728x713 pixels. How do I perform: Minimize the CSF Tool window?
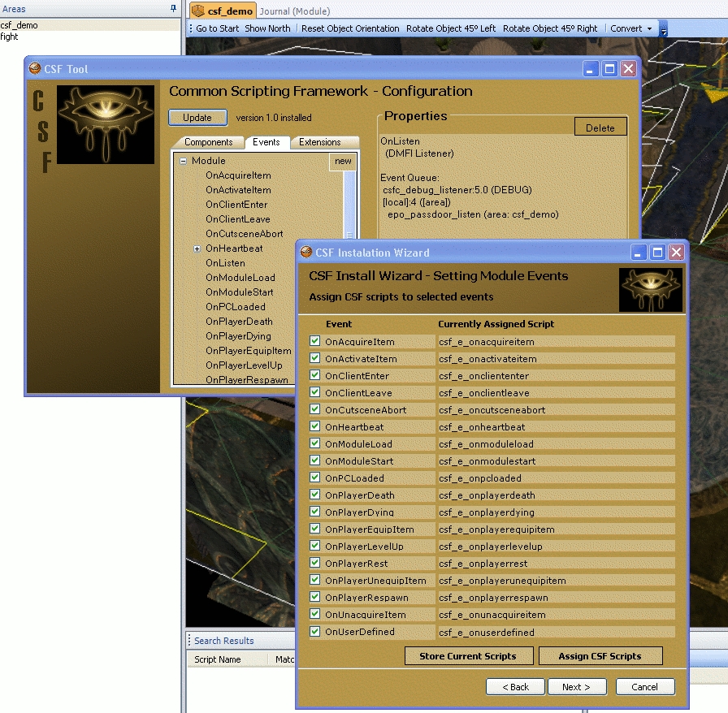(591, 69)
